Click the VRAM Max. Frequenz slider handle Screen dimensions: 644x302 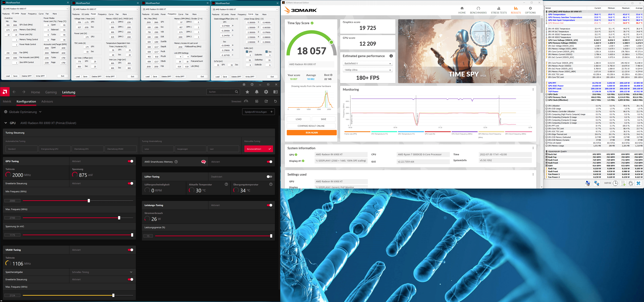[x=113, y=295]
